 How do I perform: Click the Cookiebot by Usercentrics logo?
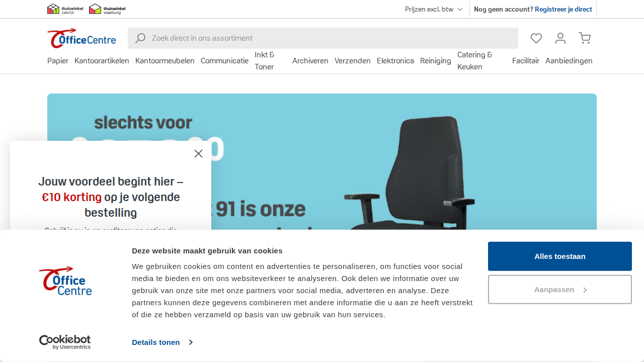click(64, 342)
